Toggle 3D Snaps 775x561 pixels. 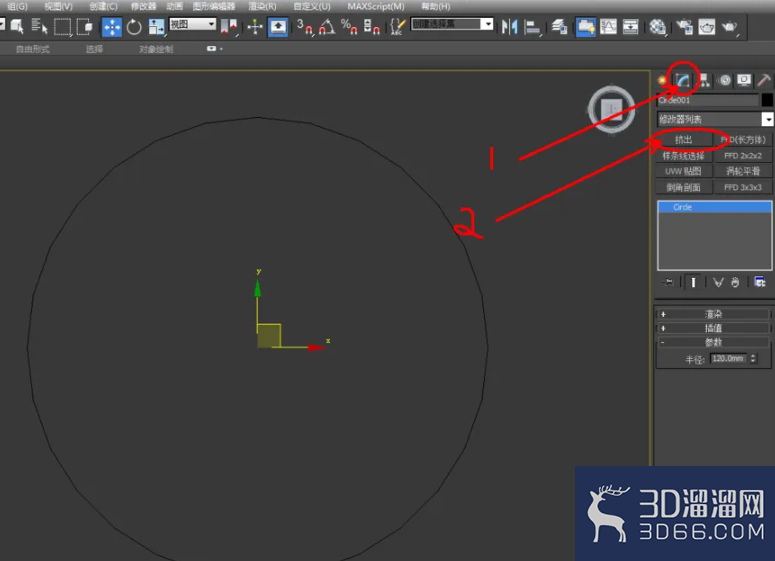point(304,27)
